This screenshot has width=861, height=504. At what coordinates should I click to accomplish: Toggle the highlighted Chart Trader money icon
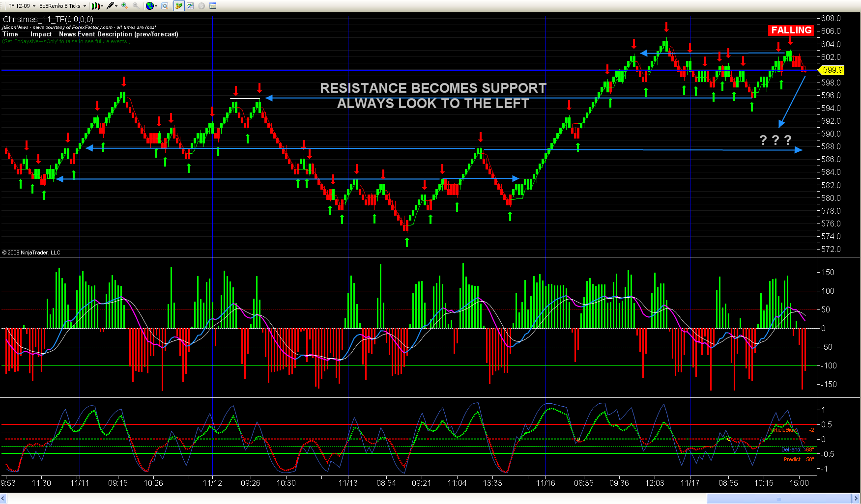(179, 6)
